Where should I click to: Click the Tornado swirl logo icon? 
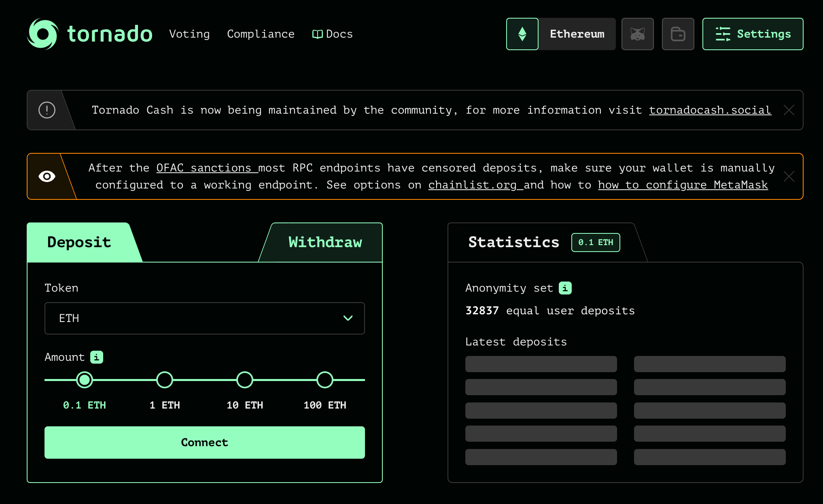pyautogui.click(x=42, y=34)
